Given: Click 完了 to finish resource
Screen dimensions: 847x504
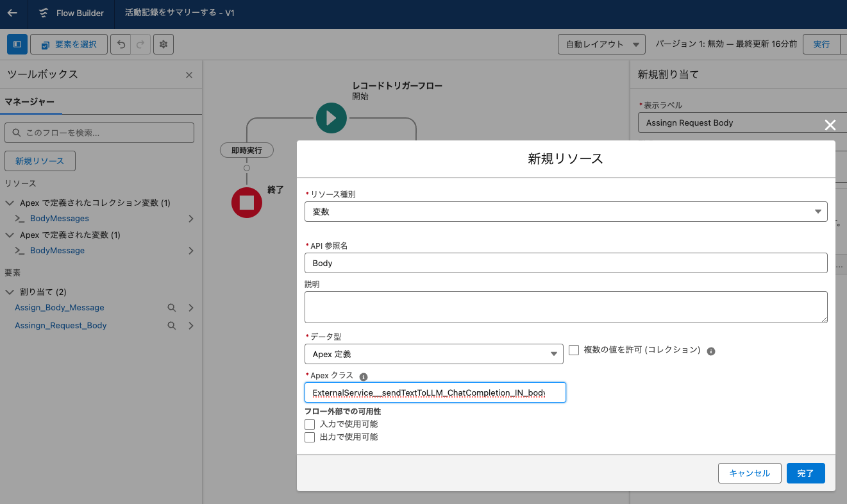Looking at the screenshot, I should click(805, 473).
